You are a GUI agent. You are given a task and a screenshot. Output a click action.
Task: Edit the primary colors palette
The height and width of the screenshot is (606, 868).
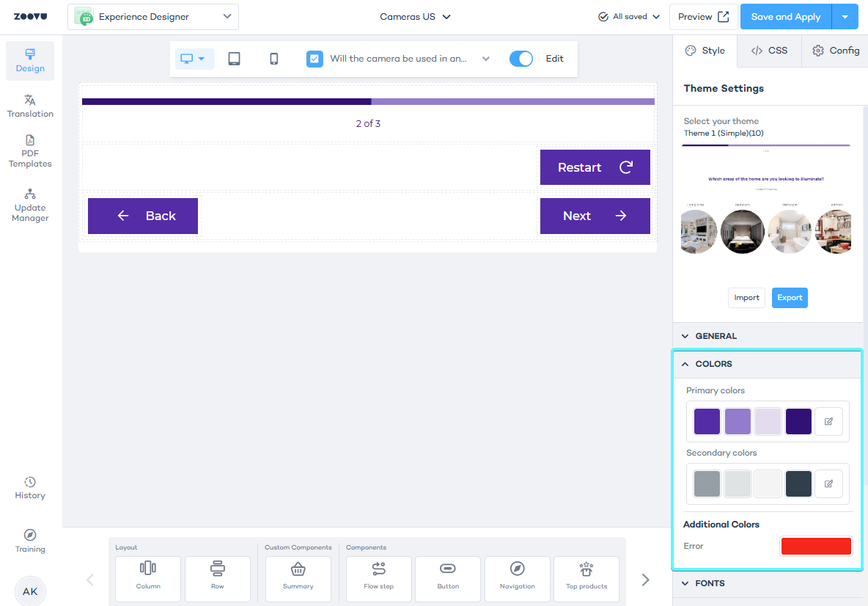[x=828, y=422]
